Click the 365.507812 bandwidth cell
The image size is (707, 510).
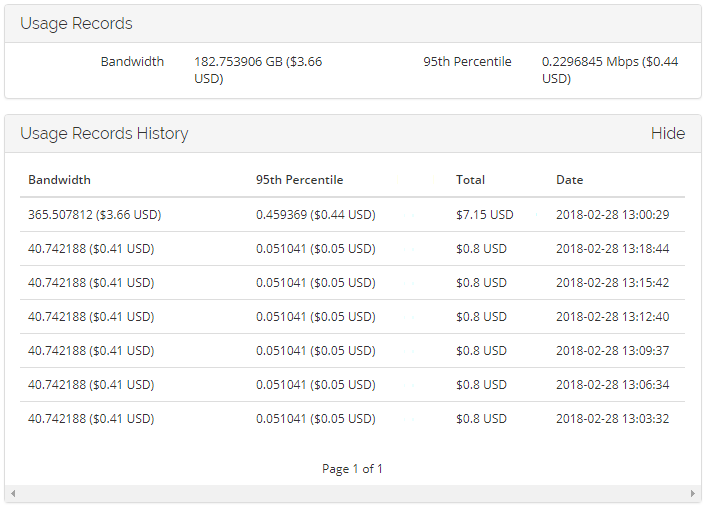pyautogui.click(x=94, y=214)
